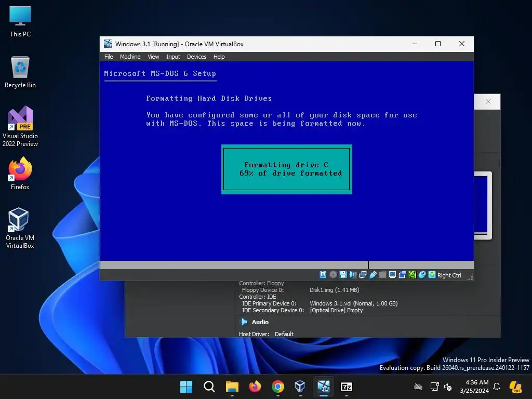This screenshot has width=532, height=399.
Task: Switch to VirtualBox Manager in the taskbar
Action: 300,387
